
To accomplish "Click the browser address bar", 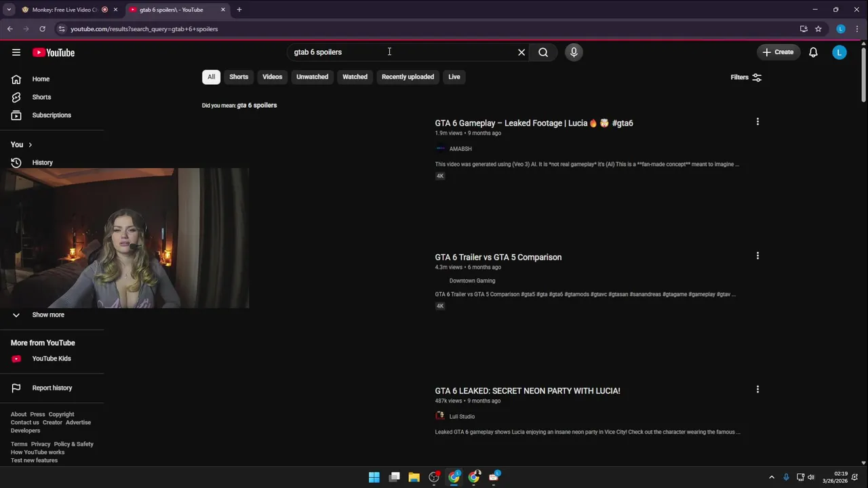I will 427,29.
